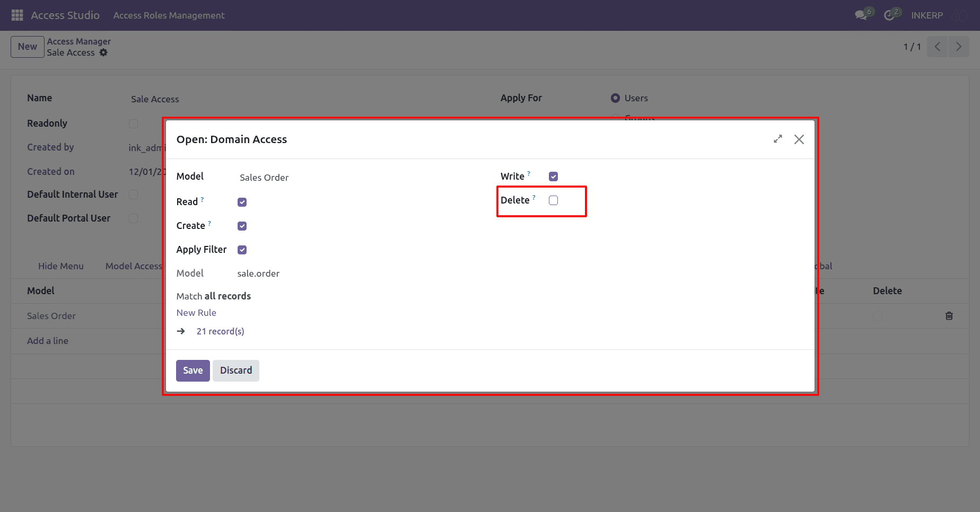Expand the Domain Access dialog to fullscreen
The height and width of the screenshot is (512, 980).
coord(778,139)
